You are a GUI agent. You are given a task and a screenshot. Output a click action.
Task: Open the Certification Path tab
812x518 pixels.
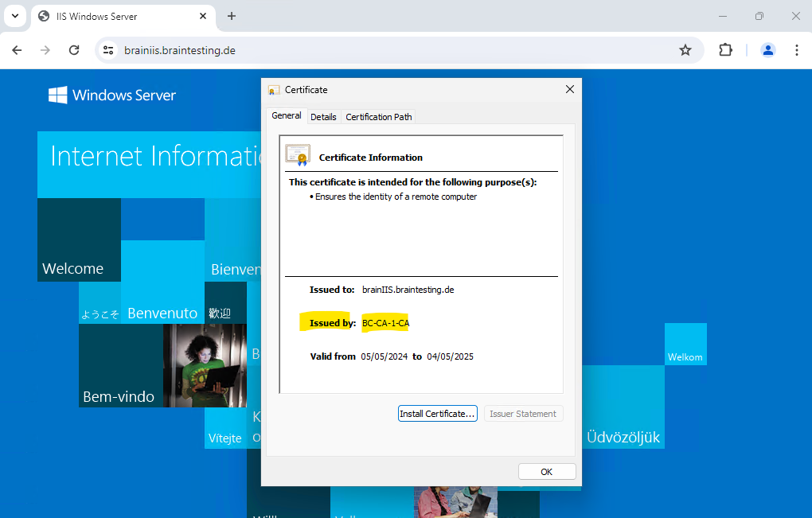tap(379, 117)
